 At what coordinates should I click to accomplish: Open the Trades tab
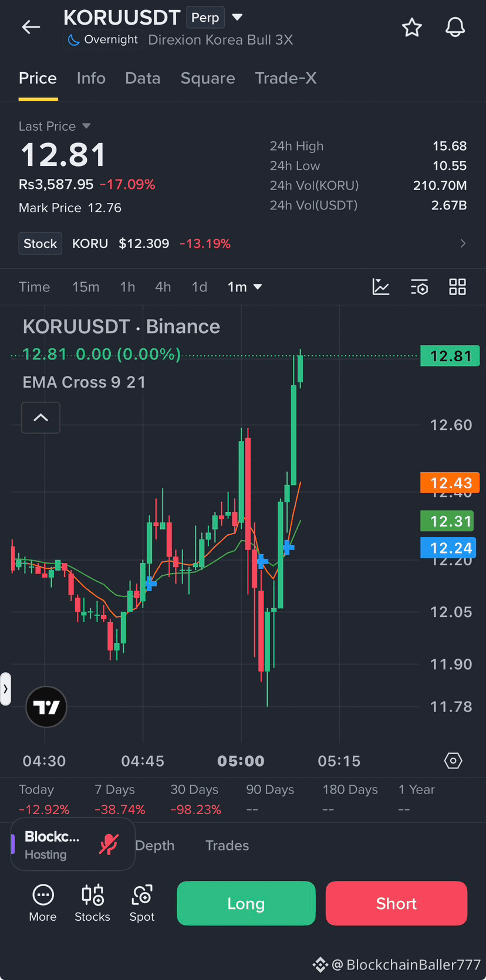click(x=227, y=846)
